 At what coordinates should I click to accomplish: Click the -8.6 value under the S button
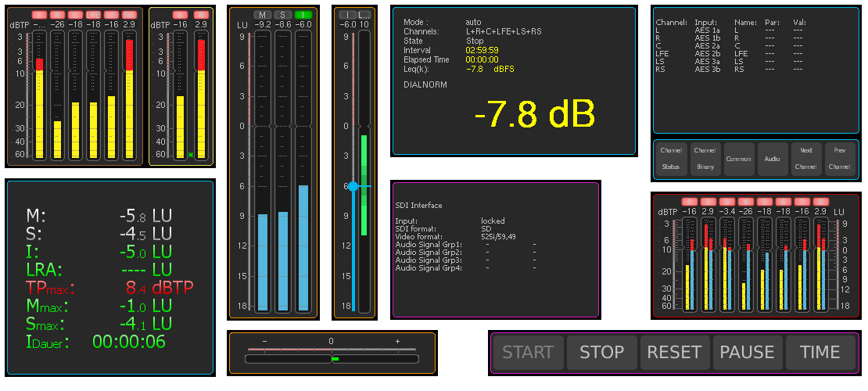(x=283, y=24)
